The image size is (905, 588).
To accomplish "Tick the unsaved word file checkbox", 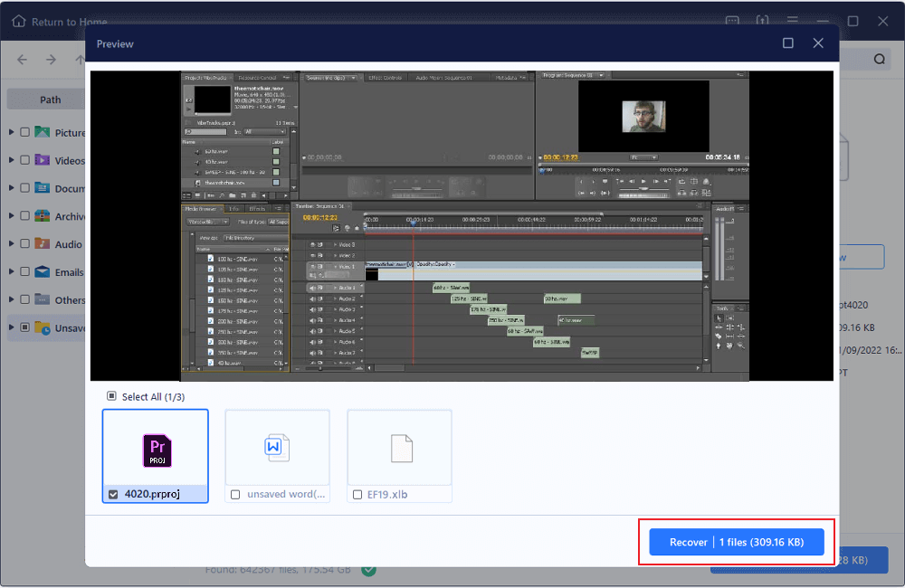I will click(x=235, y=495).
